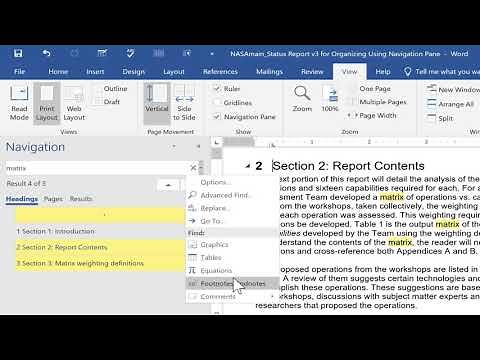
Task: Click New Window in Window group
Action: [453, 89]
